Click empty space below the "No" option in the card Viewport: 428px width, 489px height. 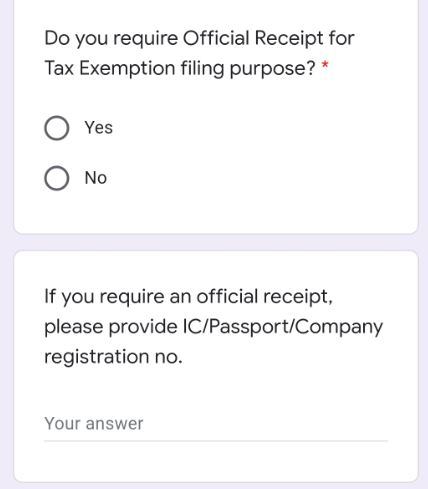coord(216,212)
